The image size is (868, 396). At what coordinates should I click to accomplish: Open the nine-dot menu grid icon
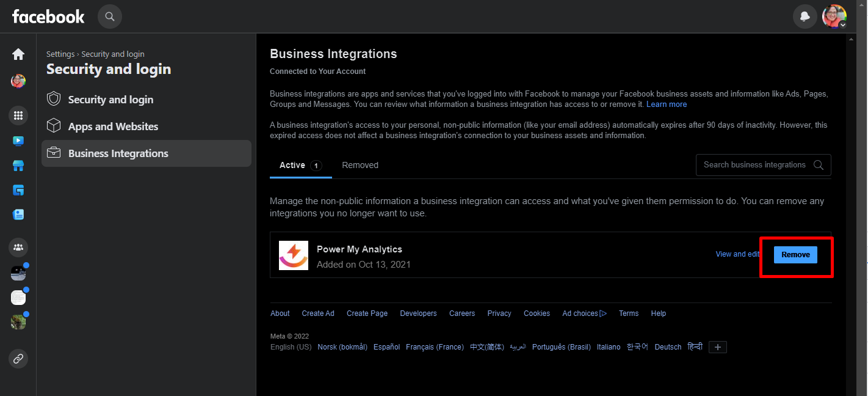[x=18, y=115]
